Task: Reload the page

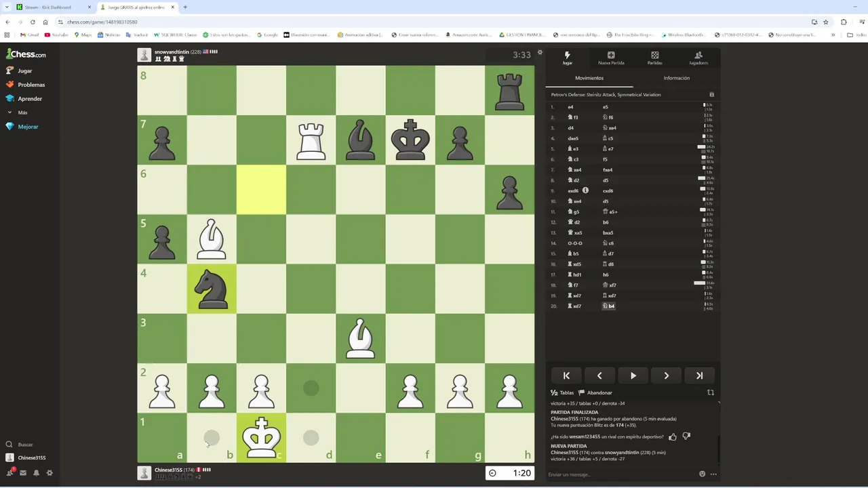Action: coord(33,22)
